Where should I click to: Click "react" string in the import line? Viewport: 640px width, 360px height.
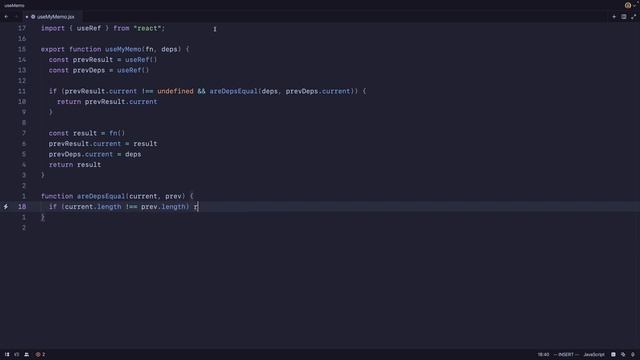click(x=147, y=28)
